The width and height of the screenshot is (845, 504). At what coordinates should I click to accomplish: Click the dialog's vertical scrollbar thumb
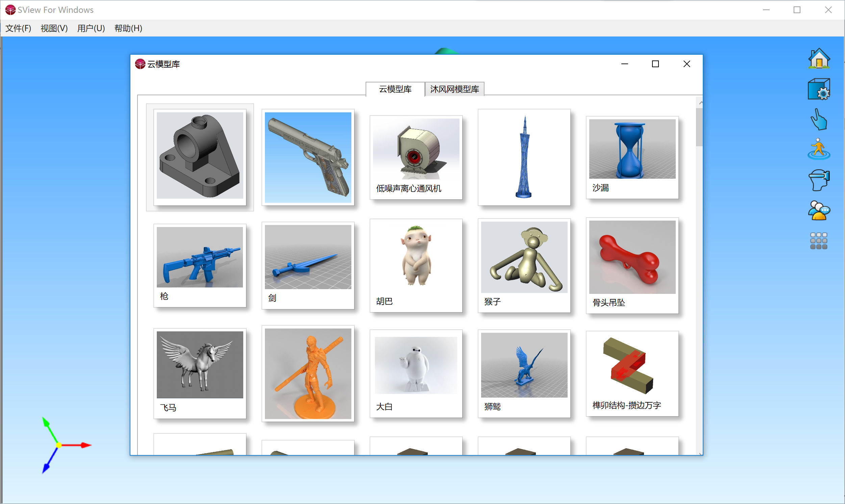pyautogui.click(x=699, y=127)
